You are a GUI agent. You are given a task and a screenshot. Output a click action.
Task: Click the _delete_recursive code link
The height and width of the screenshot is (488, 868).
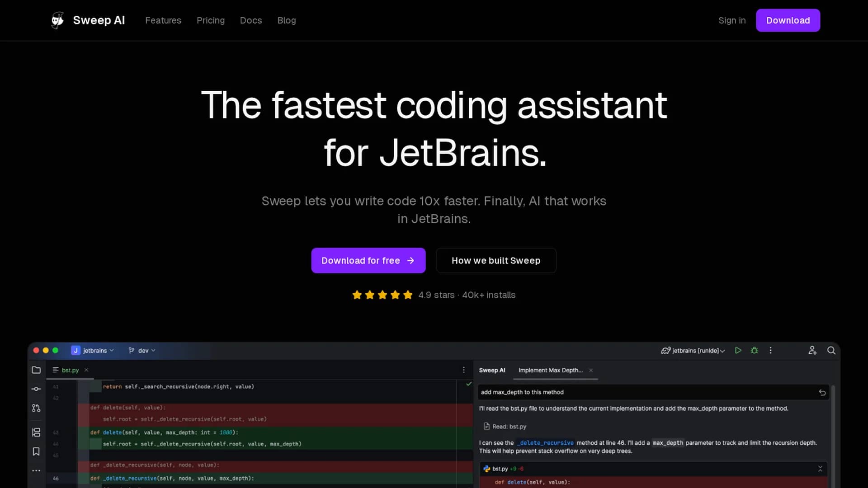545,443
